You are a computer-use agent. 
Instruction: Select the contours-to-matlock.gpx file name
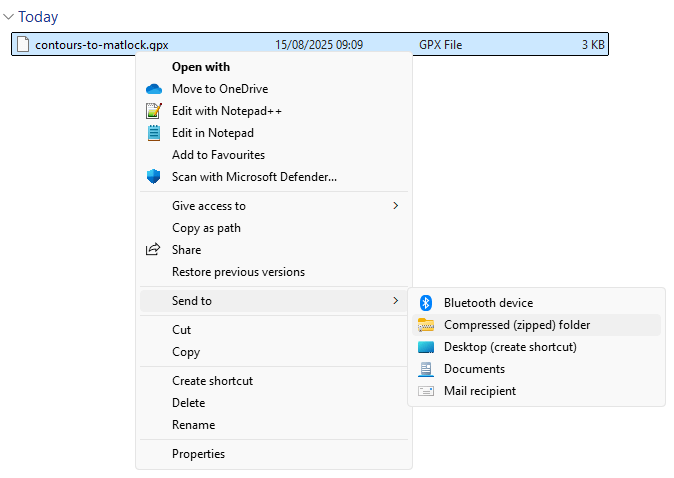tap(102, 45)
